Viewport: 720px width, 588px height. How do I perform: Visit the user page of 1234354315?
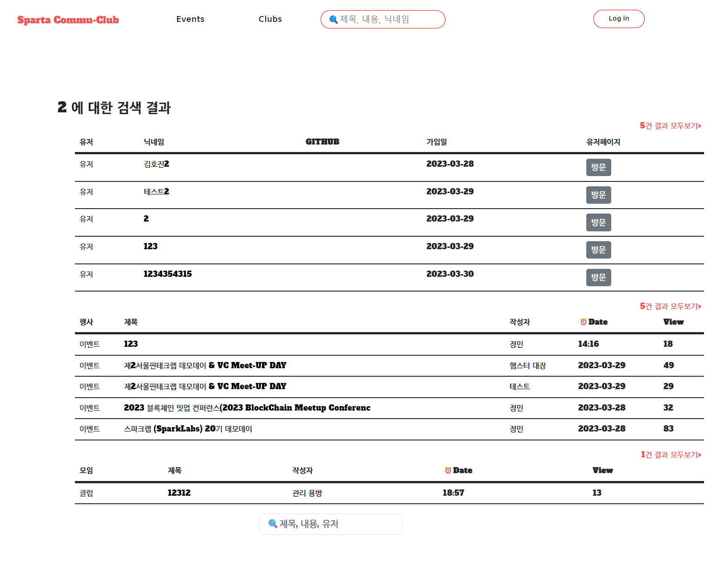[598, 278]
